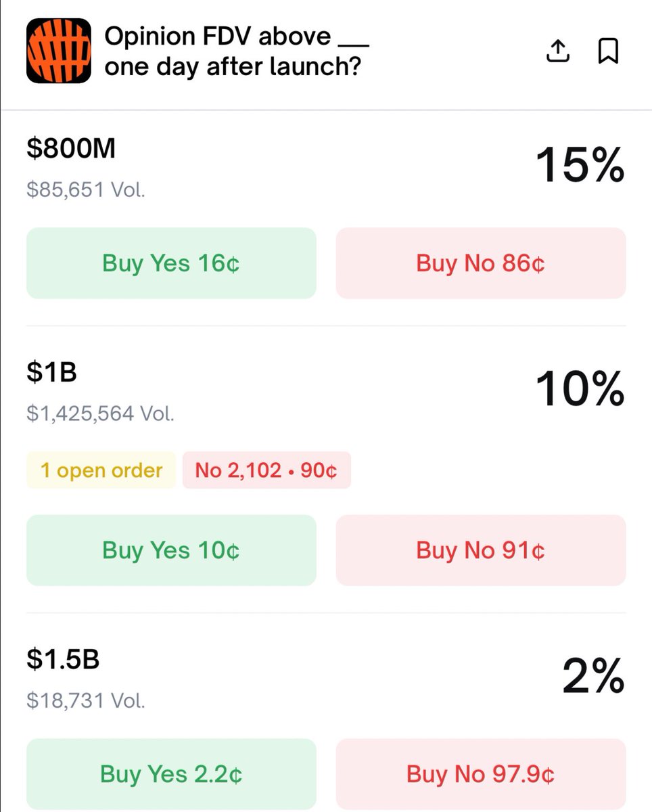This screenshot has width=652, height=812.
Task: Open the $800M outcome row
Action: click(71, 148)
